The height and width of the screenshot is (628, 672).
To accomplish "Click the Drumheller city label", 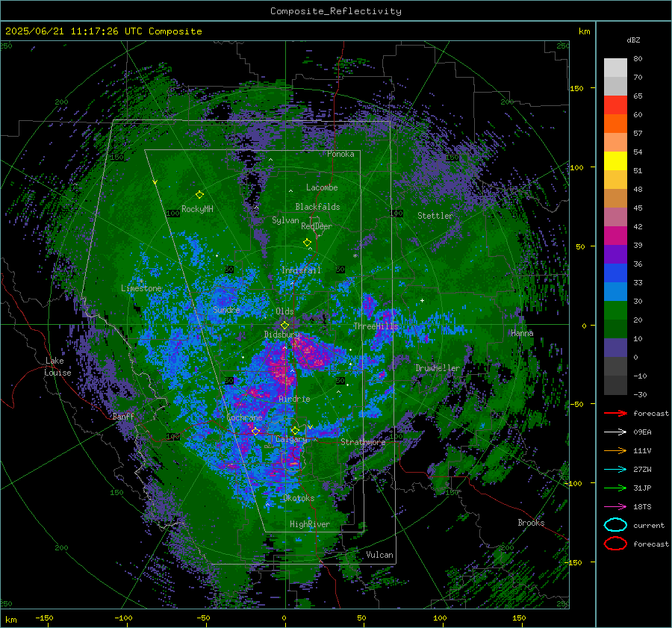I will pos(438,368).
